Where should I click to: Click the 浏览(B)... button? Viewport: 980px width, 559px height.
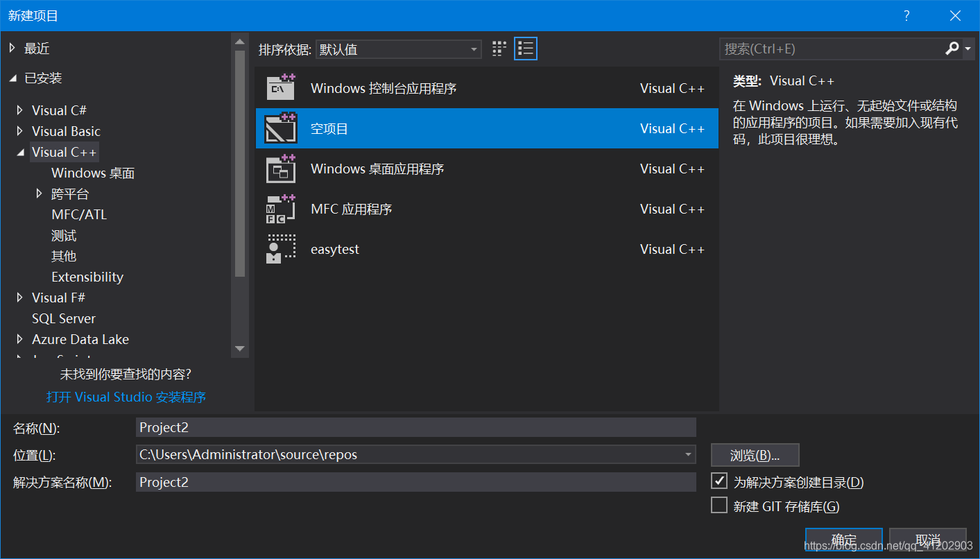(755, 455)
